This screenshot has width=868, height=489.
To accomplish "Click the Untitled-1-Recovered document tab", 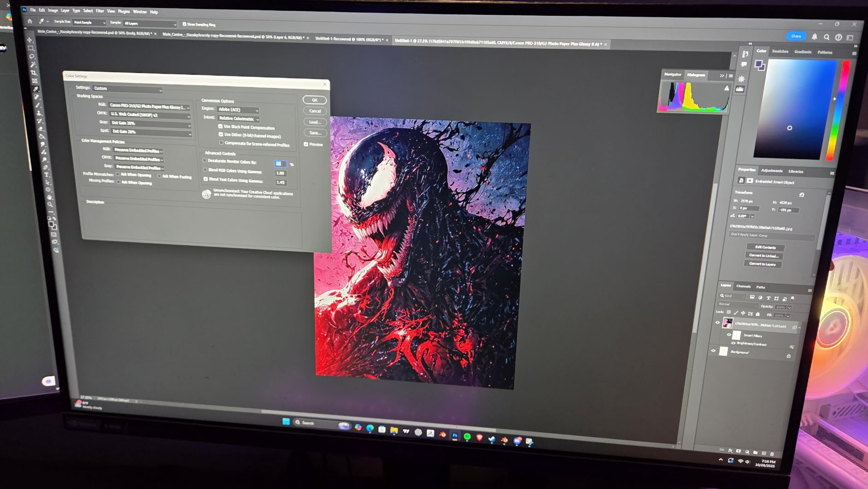I will point(346,39).
